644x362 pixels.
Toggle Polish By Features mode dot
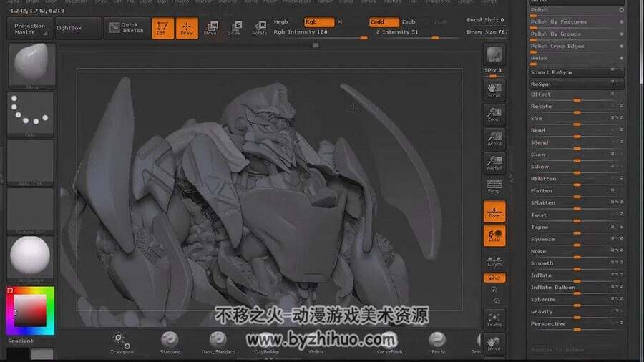tap(621, 21)
